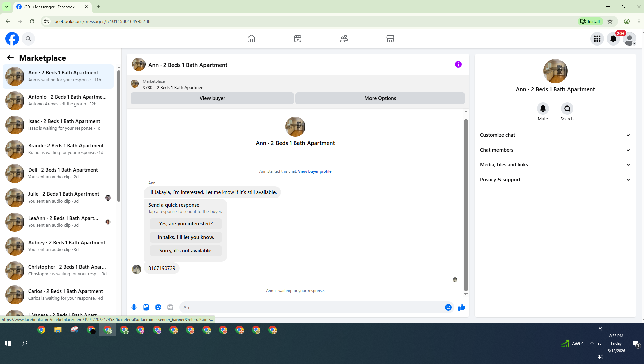
Task: Open Facebook home via the logo
Action: pos(12,39)
